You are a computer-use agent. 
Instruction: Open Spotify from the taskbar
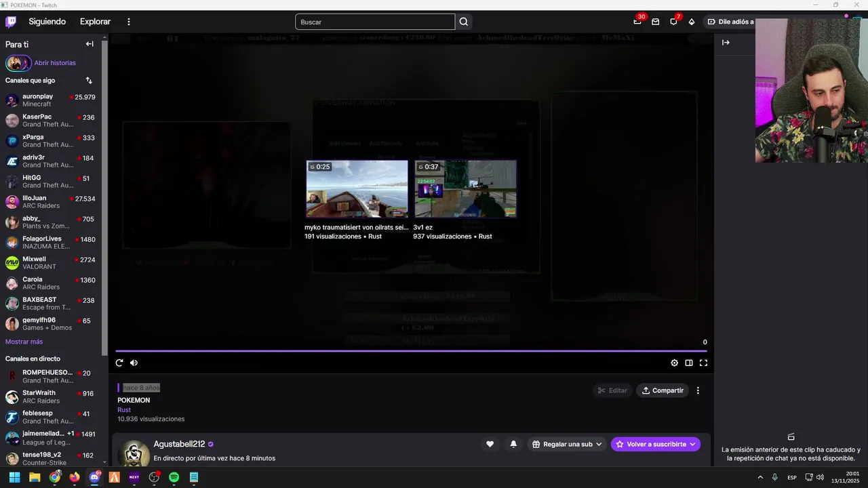click(174, 477)
